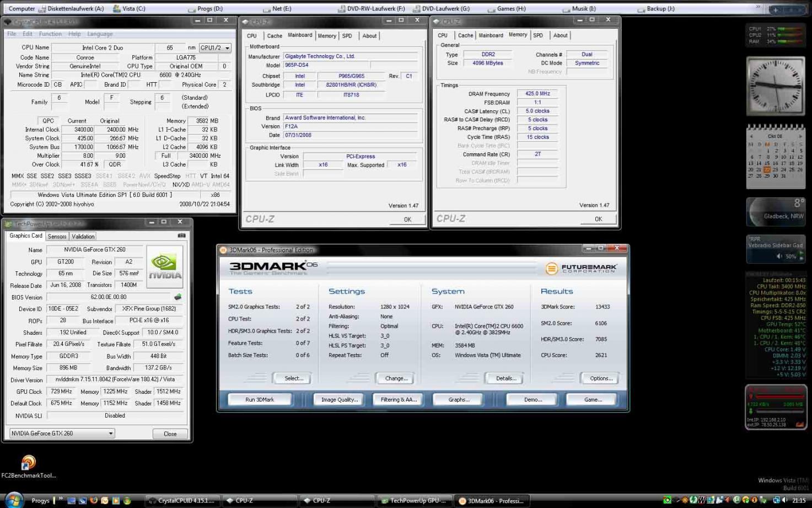Open the Vista (C:) drive shortcut
The image size is (812, 508).
[x=129, y=8]
